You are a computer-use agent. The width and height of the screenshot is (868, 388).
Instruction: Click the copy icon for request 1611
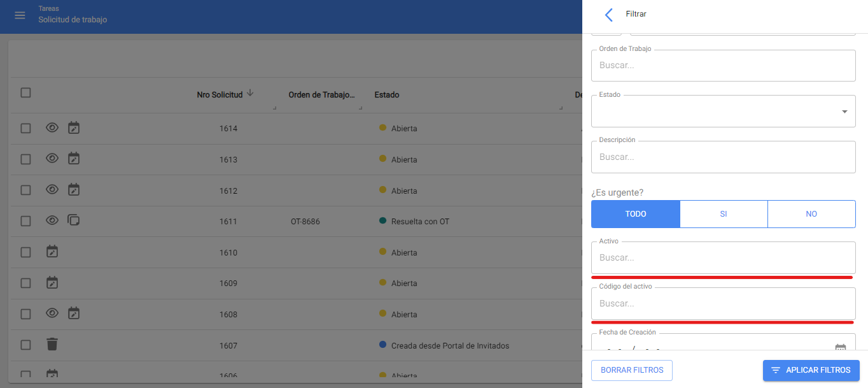(x=74, y=220)
